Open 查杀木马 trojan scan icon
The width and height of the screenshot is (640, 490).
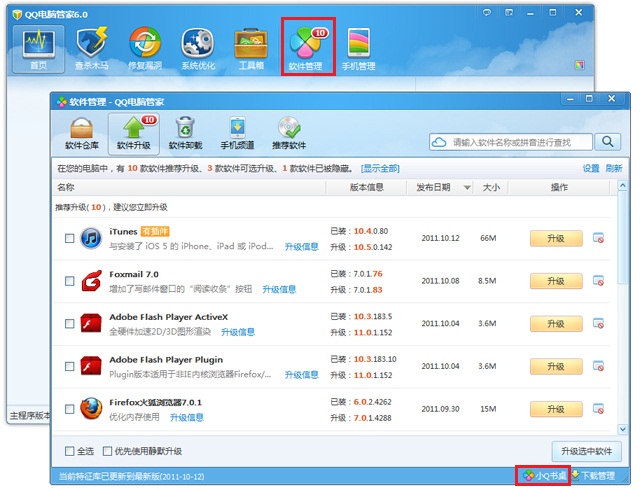[x=91, y=48]
